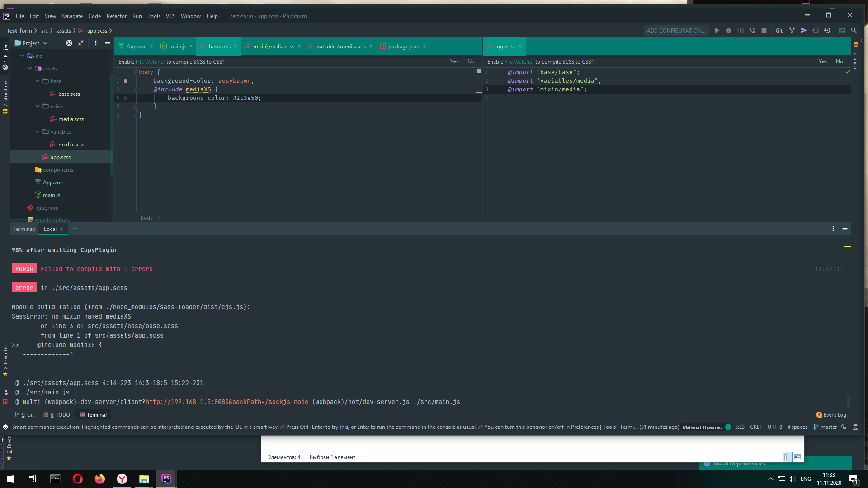This screenshot has width=868, height=488.
Task: Collapse the base folder chevron
Action: (x=38, y=81)
